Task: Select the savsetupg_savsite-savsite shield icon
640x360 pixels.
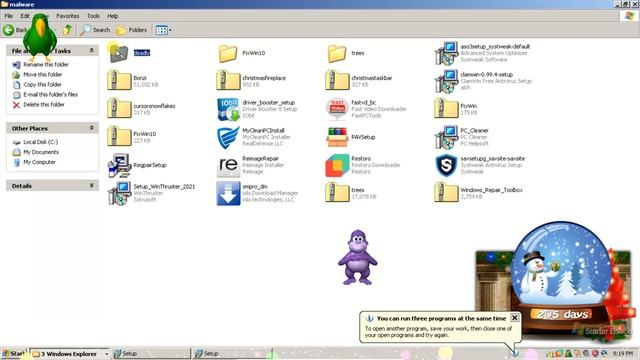Action: coord(446,165)
